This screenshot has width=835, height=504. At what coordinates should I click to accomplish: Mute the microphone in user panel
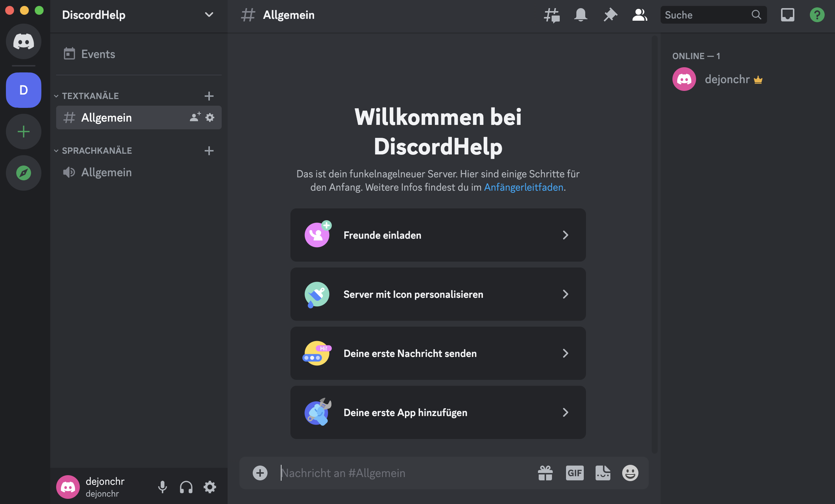pos(163,487)
